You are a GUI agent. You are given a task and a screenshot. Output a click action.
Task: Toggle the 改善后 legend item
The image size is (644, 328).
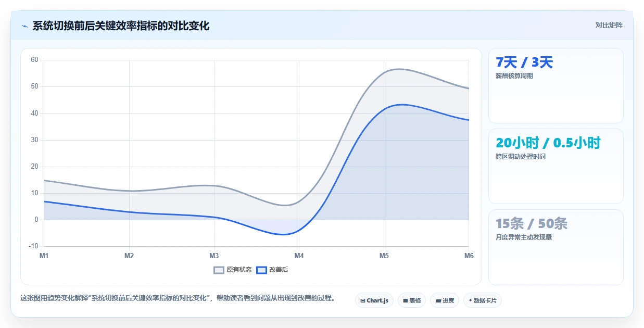coord(273,270)
